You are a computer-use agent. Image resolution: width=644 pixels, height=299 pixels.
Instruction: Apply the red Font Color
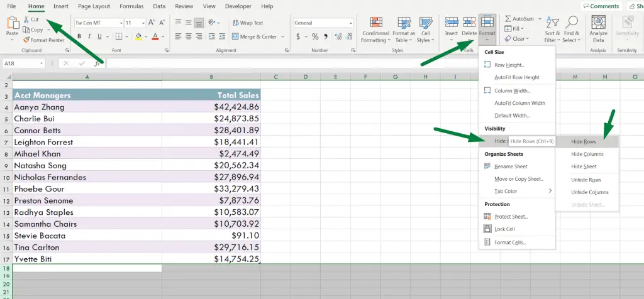[155, 36]
